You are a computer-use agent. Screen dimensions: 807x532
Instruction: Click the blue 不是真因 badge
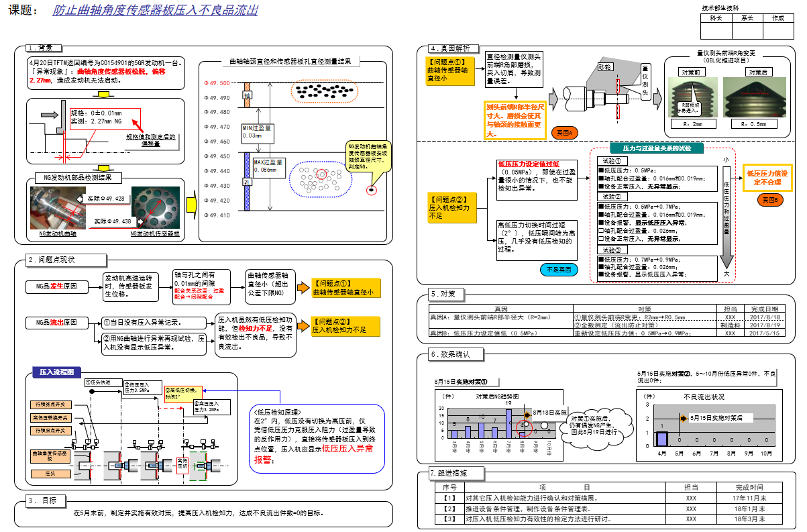pyautogui.click(x=558, y=270)
